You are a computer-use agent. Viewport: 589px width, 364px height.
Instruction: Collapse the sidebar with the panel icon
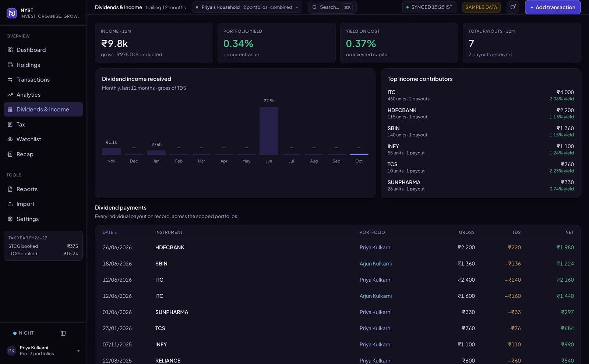coord(63,333)
